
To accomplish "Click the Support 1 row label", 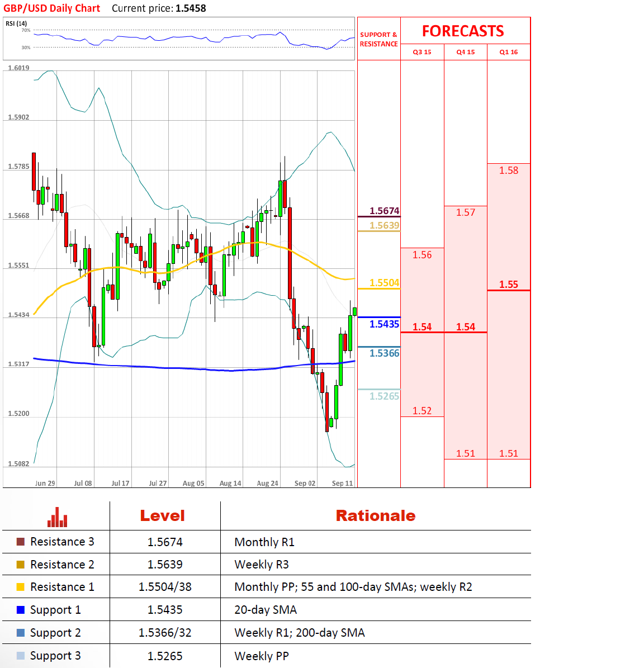I will (x=55, y=610).
